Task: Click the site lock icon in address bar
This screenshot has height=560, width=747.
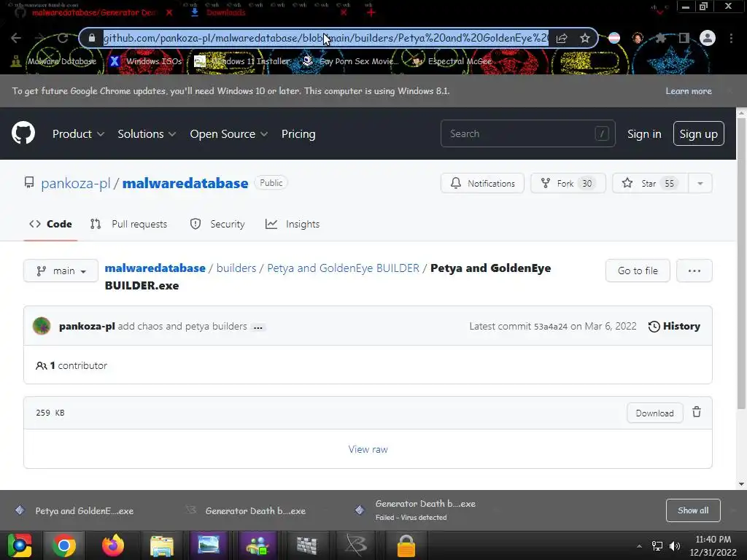Action: coord(92,38)
